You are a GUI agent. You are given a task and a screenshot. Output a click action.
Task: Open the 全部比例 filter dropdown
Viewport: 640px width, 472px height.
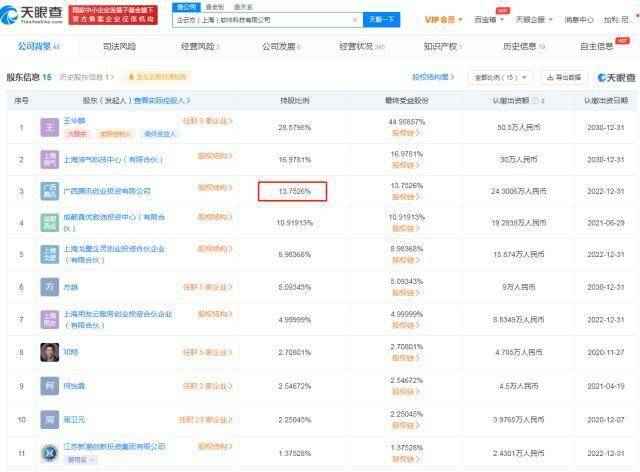click(497, 76)
